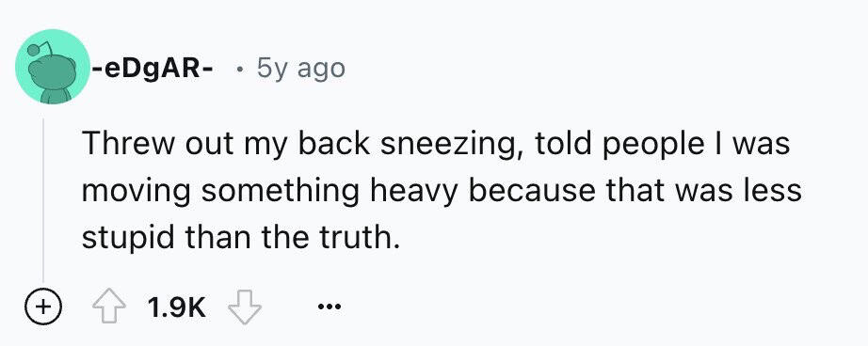The image size is (868, 346).
Task: Click the word sneezing in comment
Action: [451, 144]
